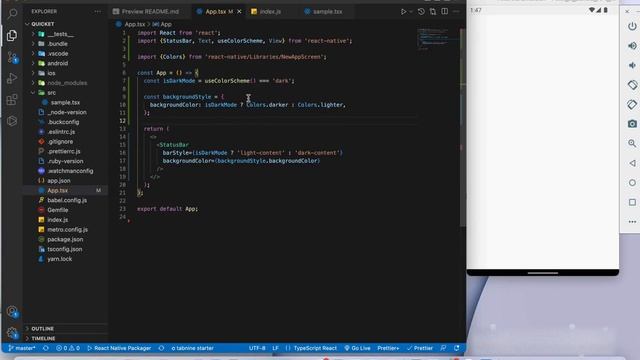Open the Search view in activity bar
The height and width of the screenshot is (360, 640).
point(12,14)
